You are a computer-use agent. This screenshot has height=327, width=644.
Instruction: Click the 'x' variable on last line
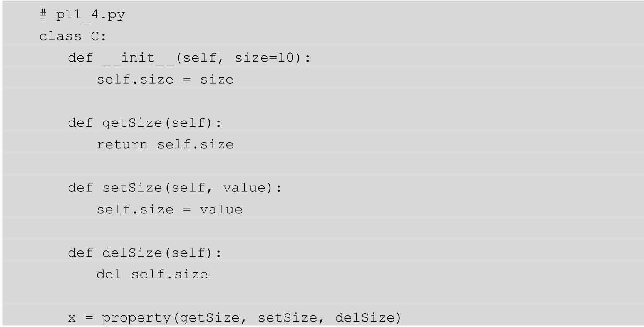click(x=72, y=318)
